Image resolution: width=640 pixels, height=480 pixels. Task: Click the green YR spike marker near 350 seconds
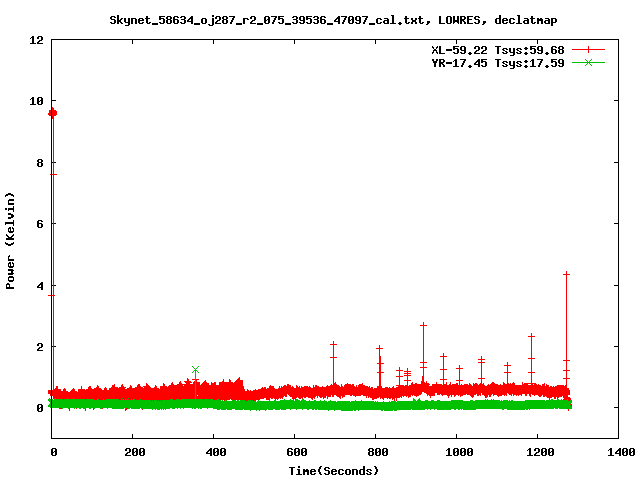coord(196,370)
